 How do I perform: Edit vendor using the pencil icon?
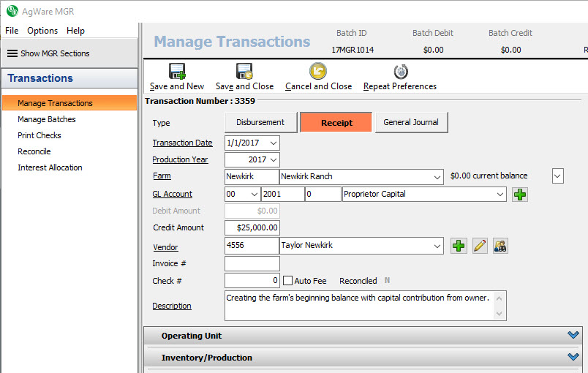(x=480, y=246)
